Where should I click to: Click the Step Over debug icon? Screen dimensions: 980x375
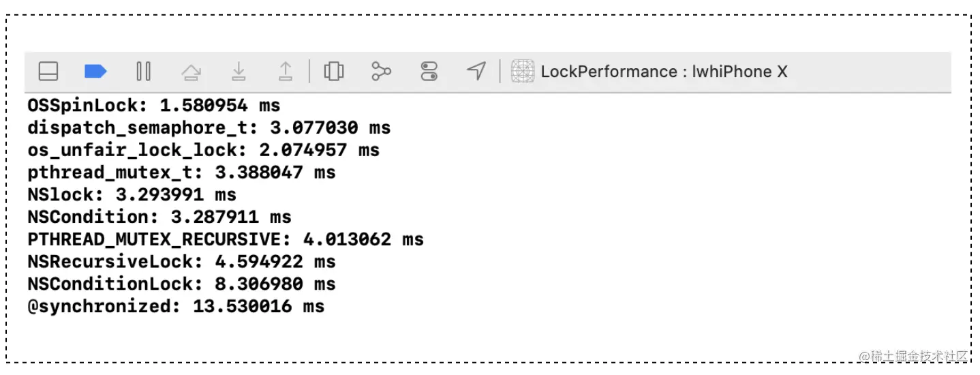[x=192, y=72]
